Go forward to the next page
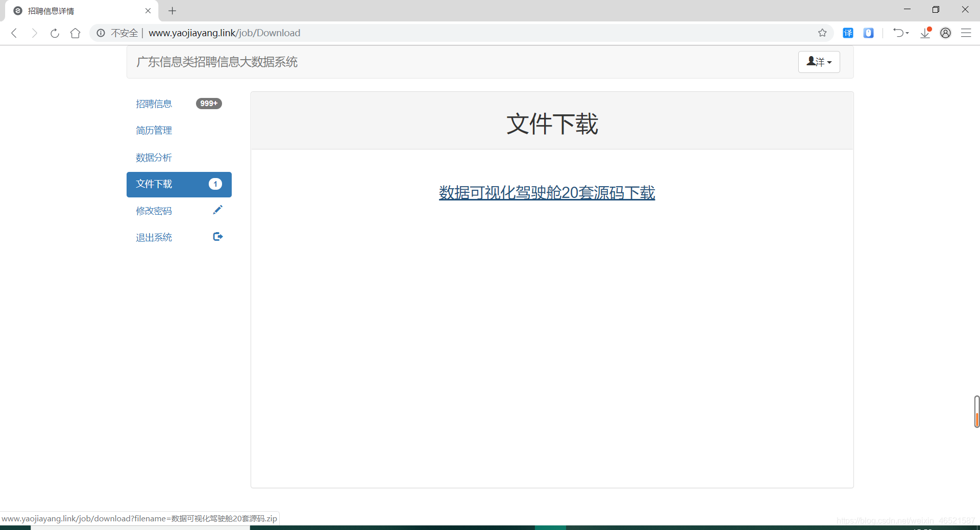The width and height of the screenshot is (980, 530). [x=34, y=33]
